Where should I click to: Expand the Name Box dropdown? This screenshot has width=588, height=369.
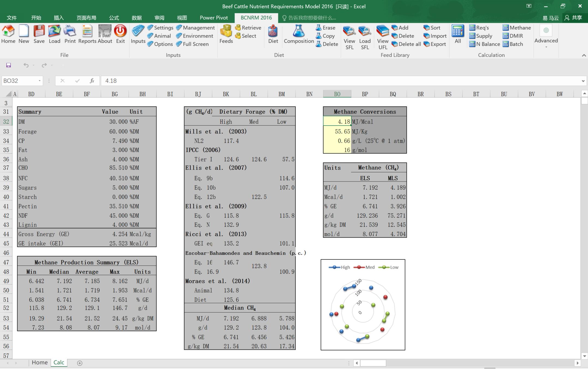(x=40, y=81)
